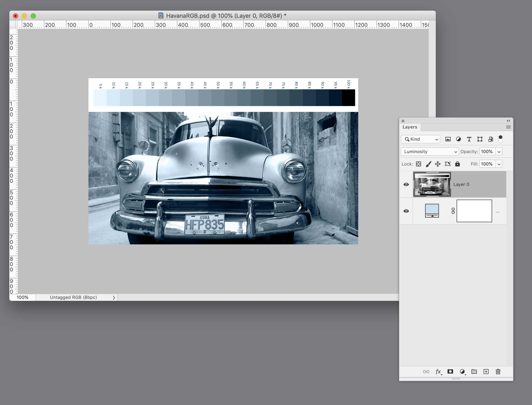Delete layer with trash icon
Screen dimensions: 532x405
[498, 372]
